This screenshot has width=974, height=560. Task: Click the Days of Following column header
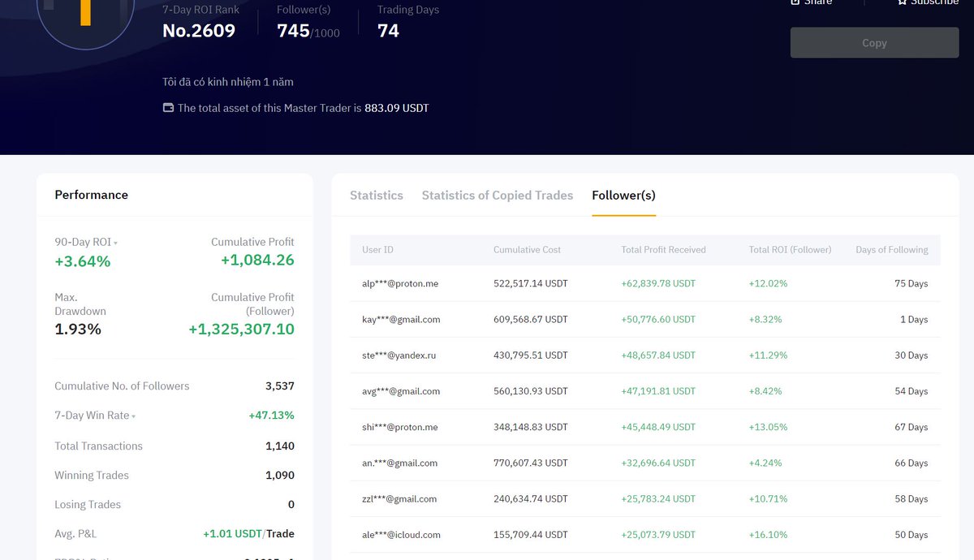pos(891,249)
